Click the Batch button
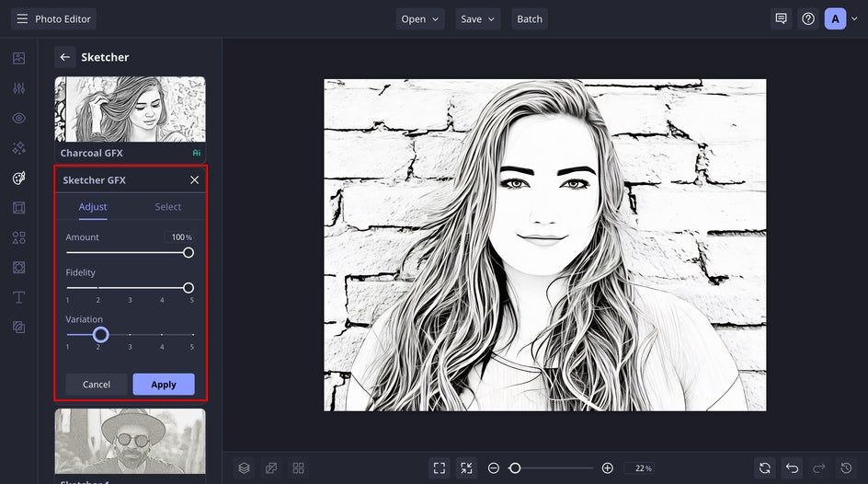868x484 pixels. [530, 18]
